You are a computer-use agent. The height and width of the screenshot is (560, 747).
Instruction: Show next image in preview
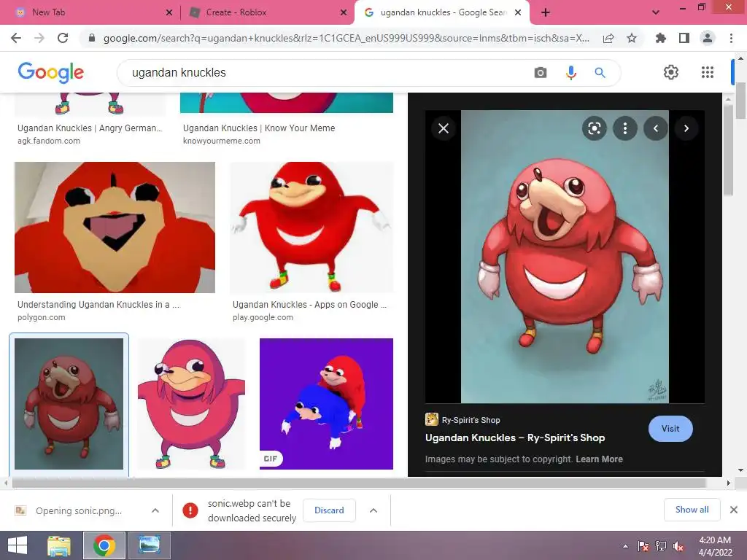[x=686, y=128]
